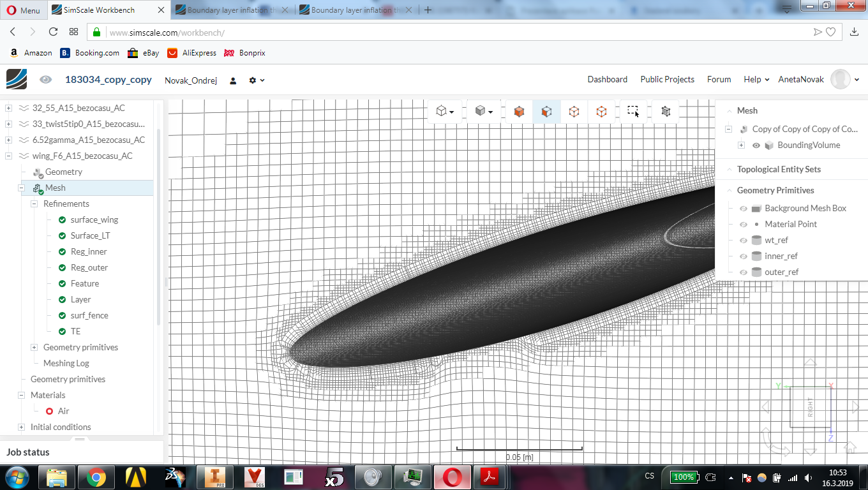The height and width of the screenshot is (490, 868).
Task: Select the surf_fence refinement
Action: pyautogui.click(x=89, y=315)
